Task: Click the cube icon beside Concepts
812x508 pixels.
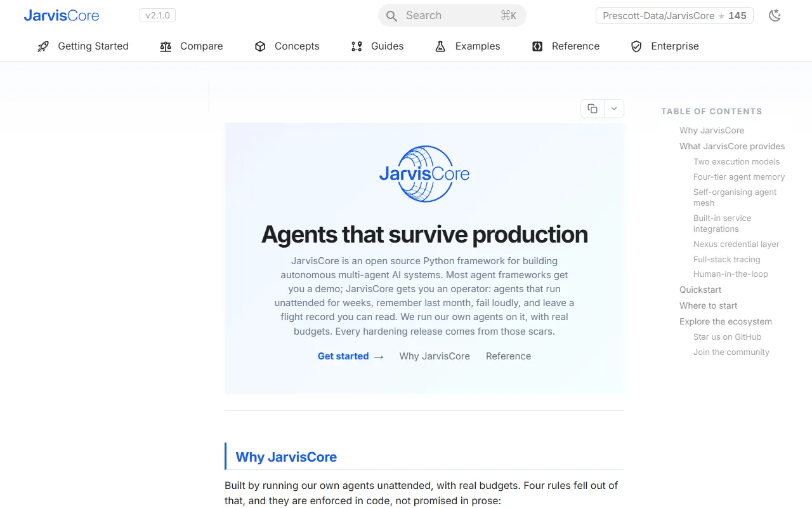Action: [x=260, y=46]
